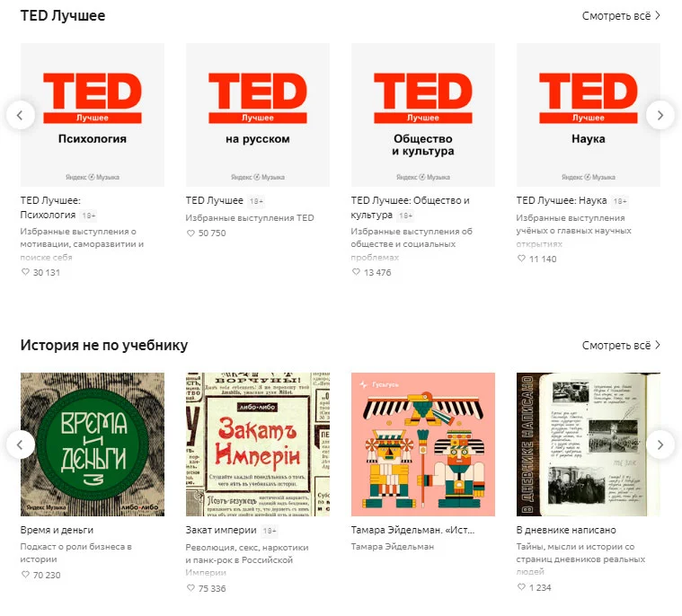This screenshot has width=682, height=616.
Task: Open Смотреть всё for История не по учебнику
Action: coord(621,345)
